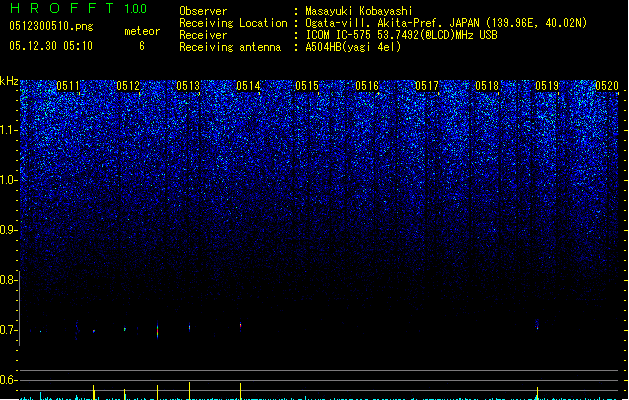Click the 0518 time marker
The image size is (629, 400).
pos(487,87)
